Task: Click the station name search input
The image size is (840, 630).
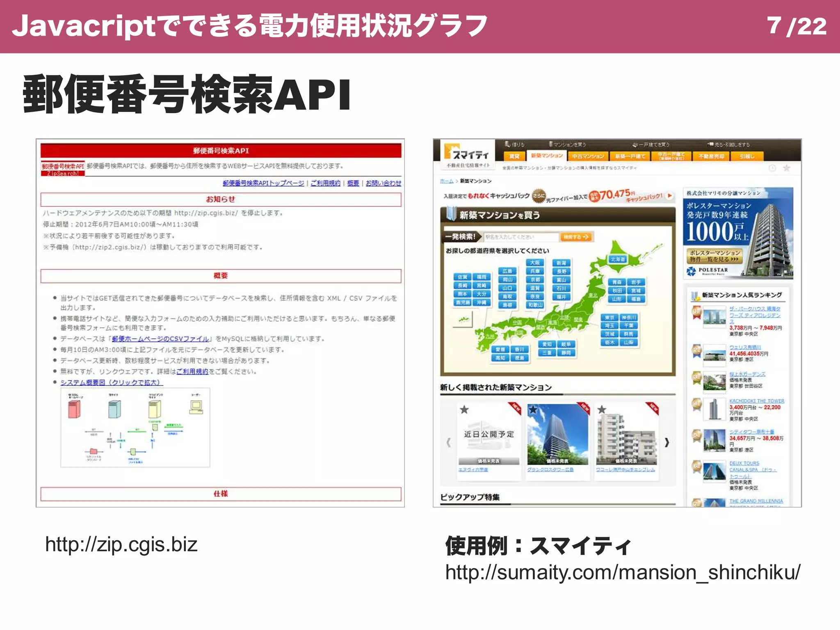Action: [x=521, y=237]
